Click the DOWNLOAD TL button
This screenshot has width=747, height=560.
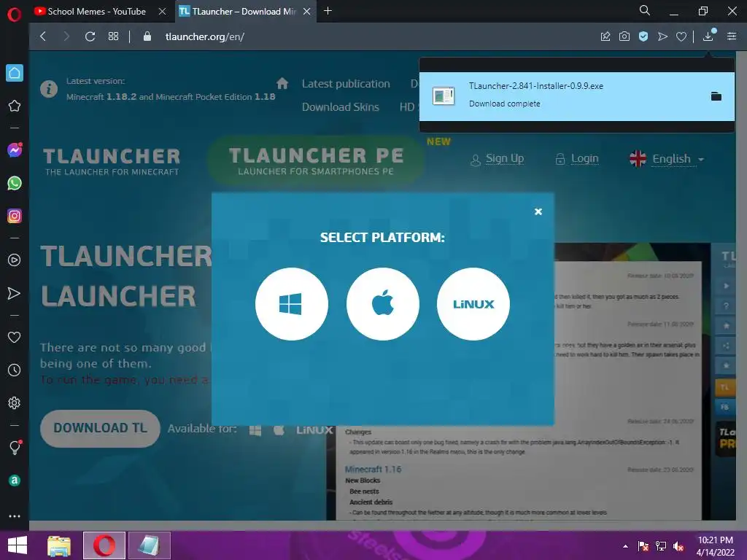pos(100,428)
